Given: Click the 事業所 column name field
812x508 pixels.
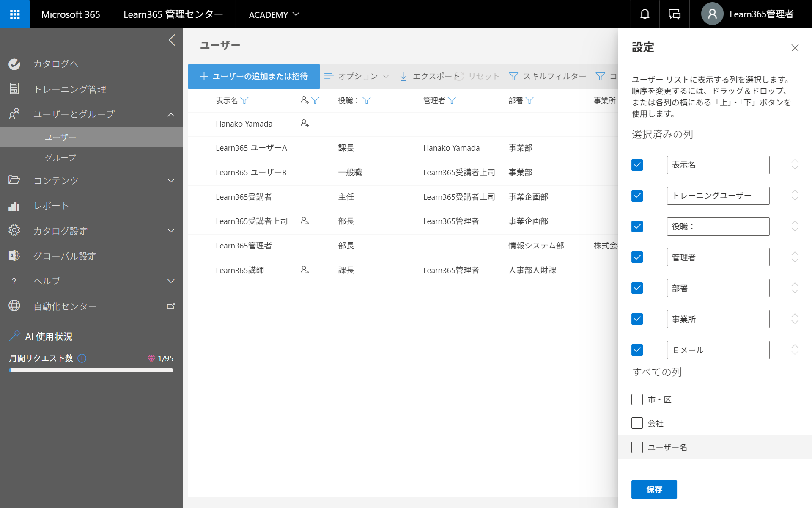Looking at the screenshot, I should click(718, 319).
